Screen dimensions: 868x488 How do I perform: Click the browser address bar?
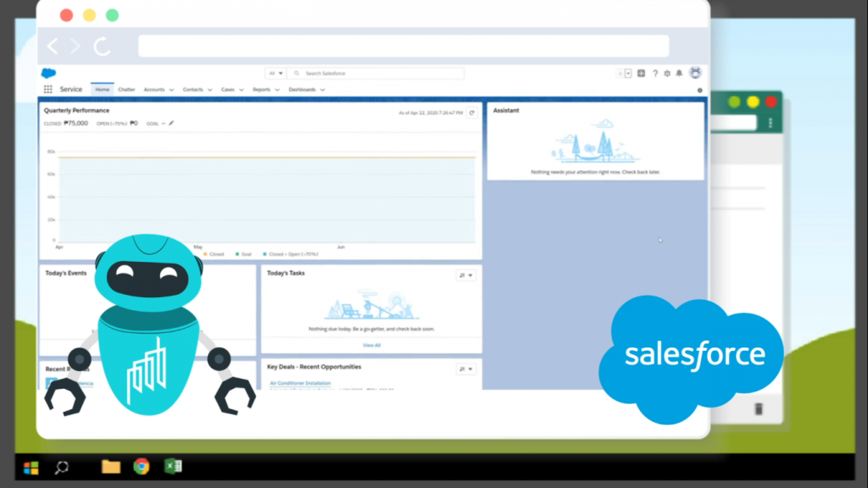403,46
